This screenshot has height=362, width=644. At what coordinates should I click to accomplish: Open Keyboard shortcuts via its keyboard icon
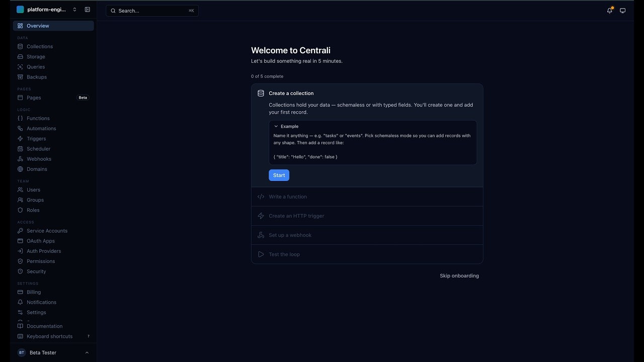click(x=20, y=336)
